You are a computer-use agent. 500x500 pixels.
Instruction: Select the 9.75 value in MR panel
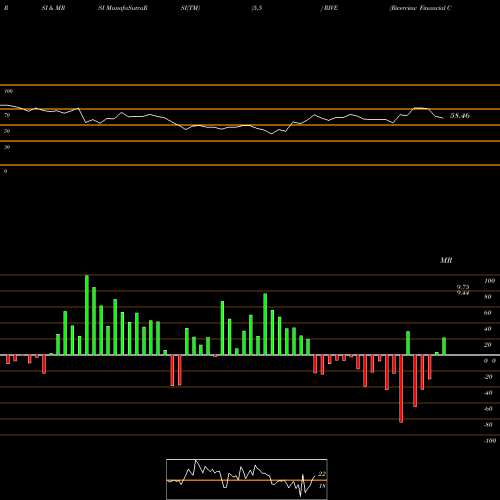coord(463,287)
